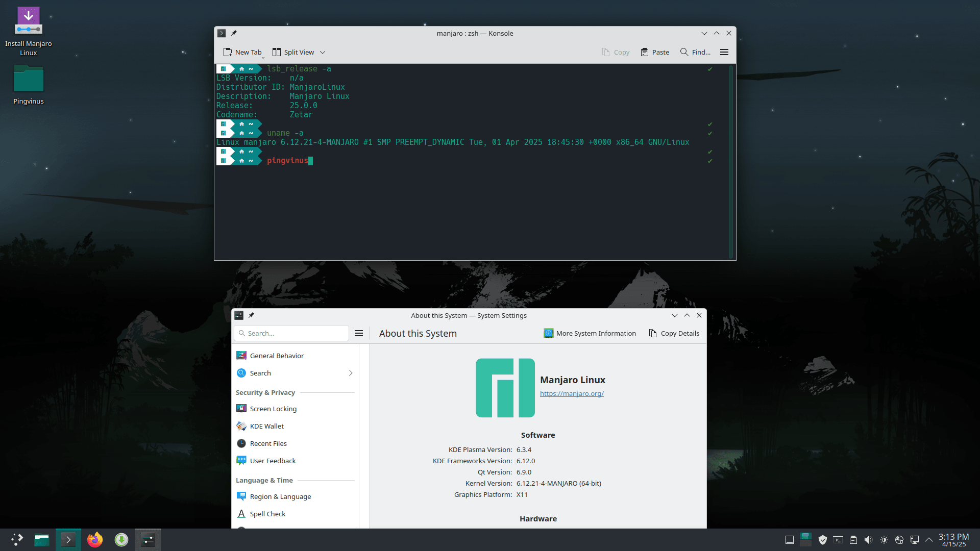This screenshot has width=980, height=551.
Task: Open New Tab in Konsole toolbar
Action: [242, 52]
